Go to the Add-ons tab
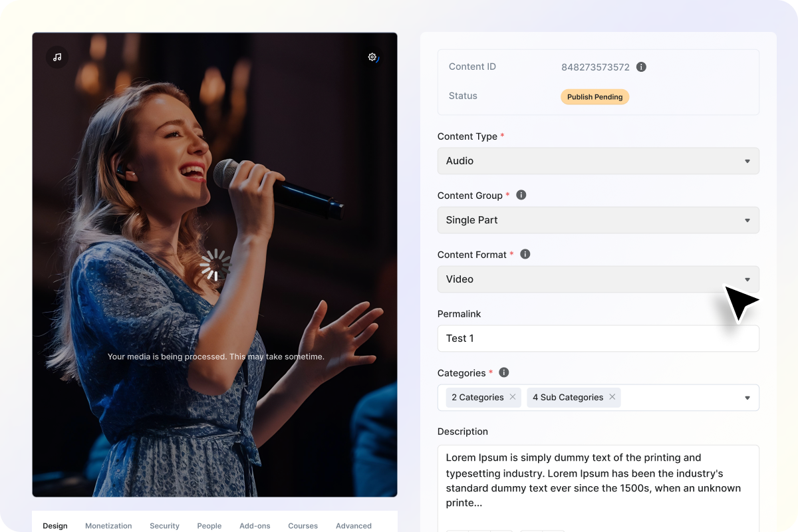 click(255, 525)
